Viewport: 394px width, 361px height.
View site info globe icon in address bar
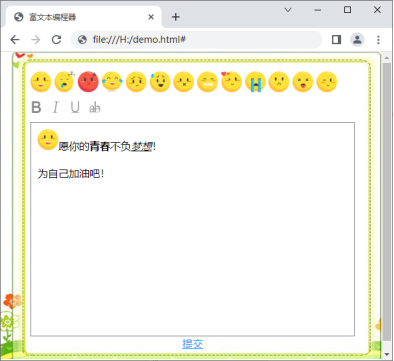(82, 40)
